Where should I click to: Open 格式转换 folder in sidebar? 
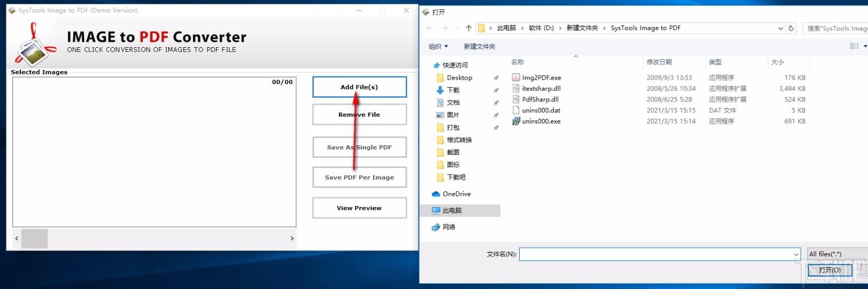click(459, 140)
